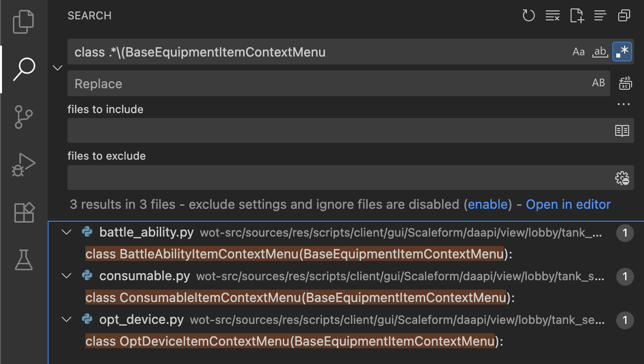The width and height of the screenshot is (644, 364).
Task: Refresh the search results
Action: [x=528, y=16]
